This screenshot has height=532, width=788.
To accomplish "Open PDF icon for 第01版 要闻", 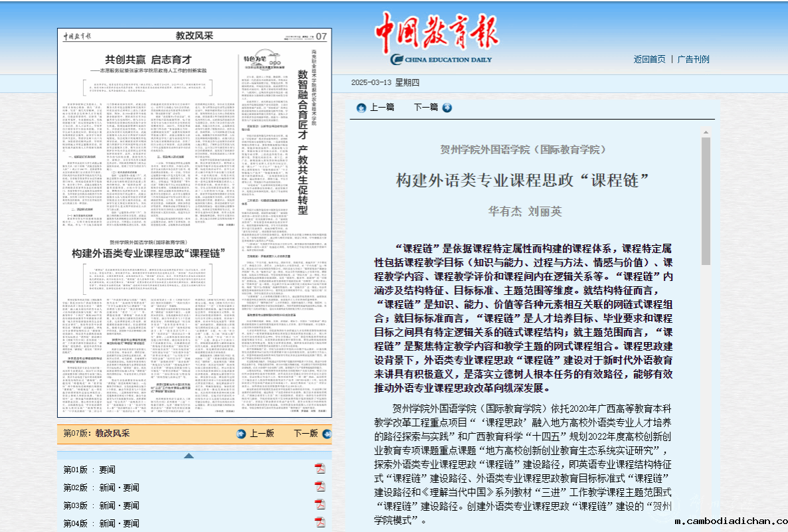I will 320,469.
